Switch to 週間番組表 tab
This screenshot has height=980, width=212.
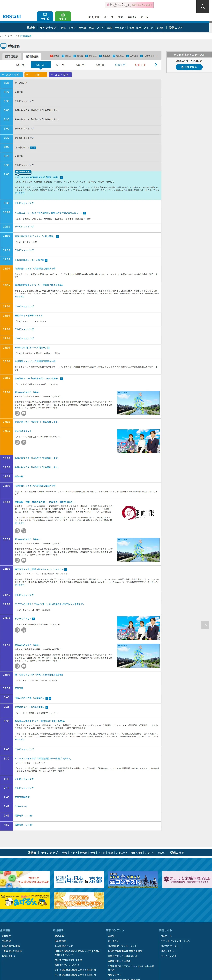click(x=11, y=57)
